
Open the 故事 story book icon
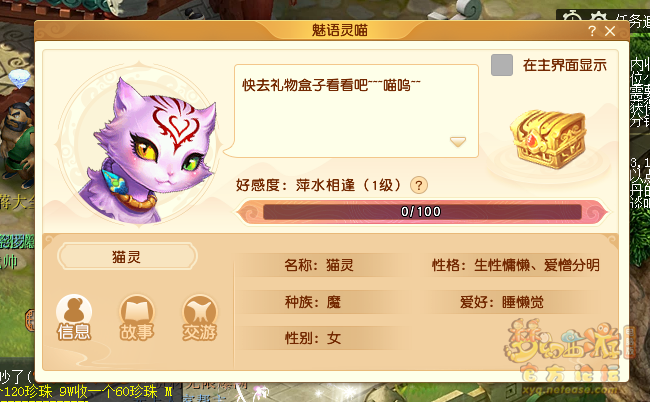click(137, 318)
